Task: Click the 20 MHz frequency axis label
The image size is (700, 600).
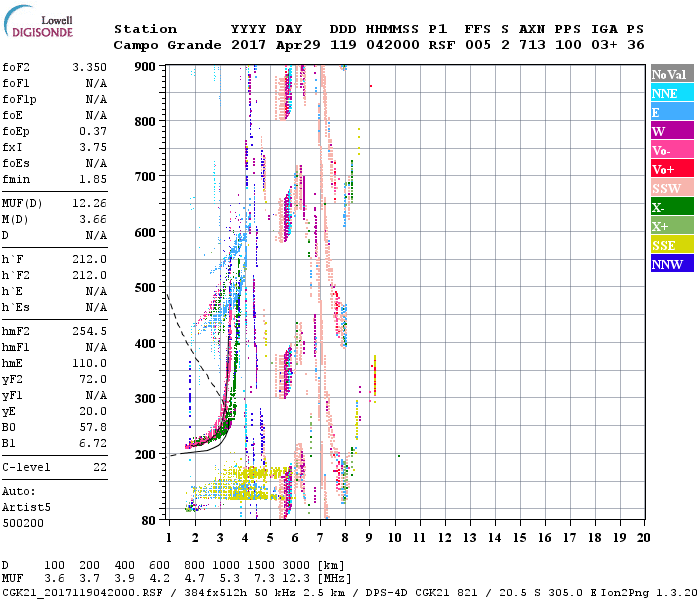Action: tap(641, 538)
